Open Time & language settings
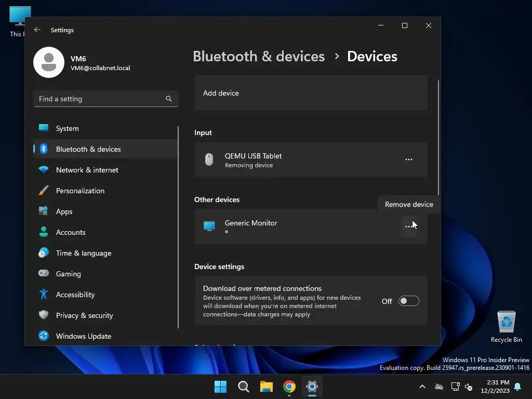Screen dimensions: 532x399 coord(105,253)
